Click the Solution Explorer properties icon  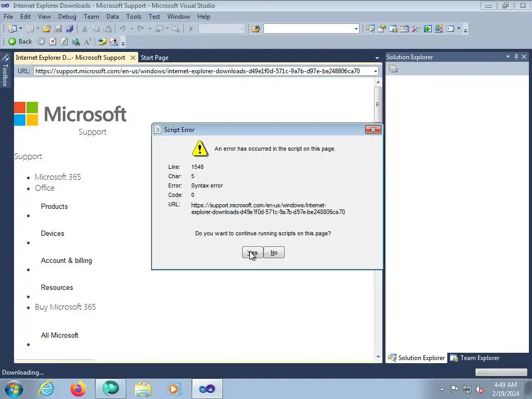tap(393, 69)
